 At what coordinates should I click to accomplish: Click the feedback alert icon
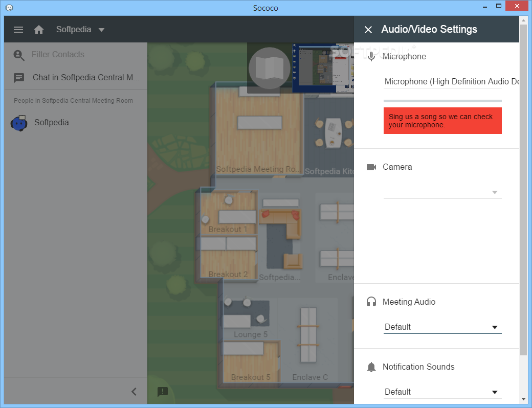pos(163,392)
